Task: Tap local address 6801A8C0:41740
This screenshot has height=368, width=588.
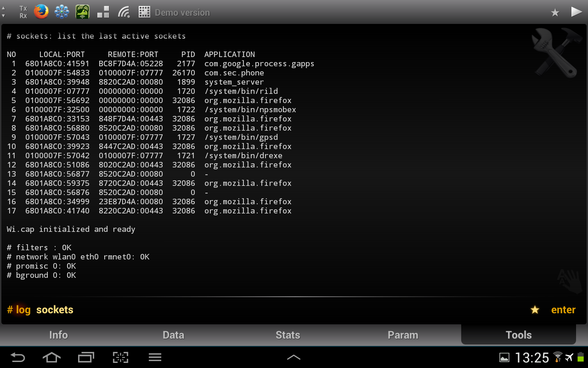Action: coord(57,211)
